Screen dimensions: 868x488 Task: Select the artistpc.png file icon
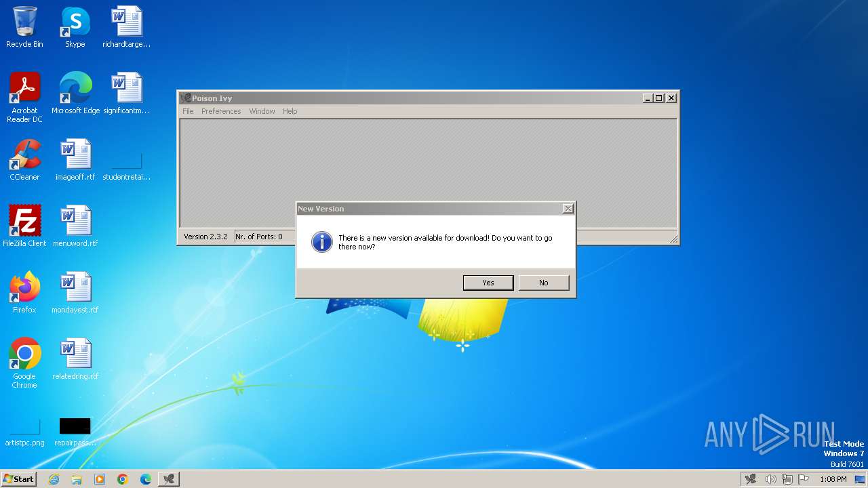click(x=24, y=431)
